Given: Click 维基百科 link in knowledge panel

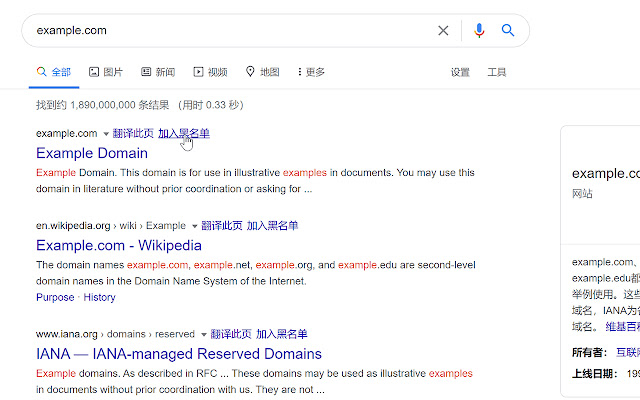Looking at the screenshot, I should pyautogui.click(x=622, y=327).
